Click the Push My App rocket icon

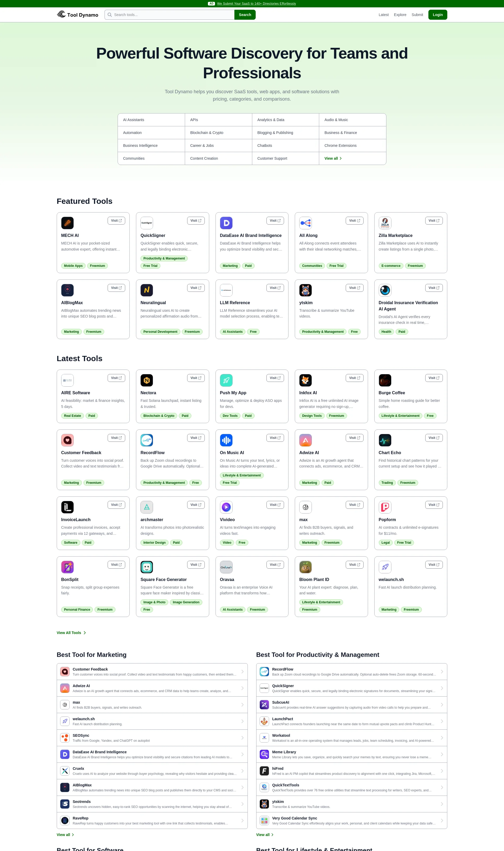[226, 380]
